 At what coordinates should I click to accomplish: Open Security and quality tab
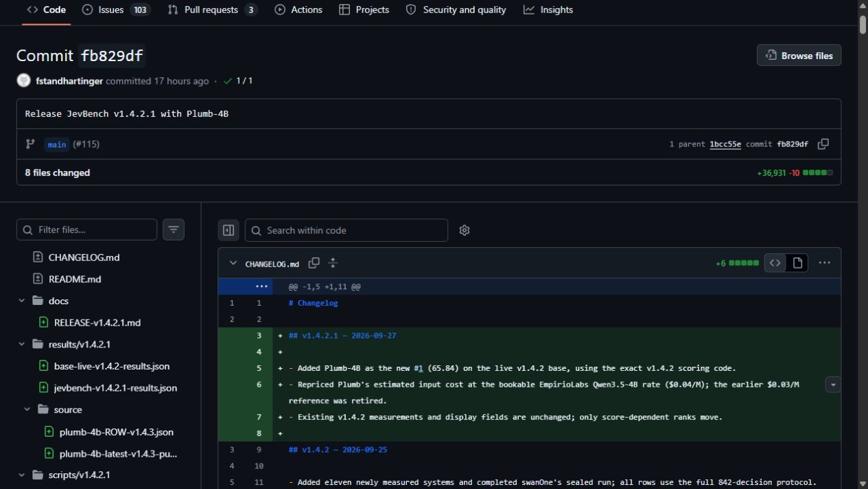456,10
